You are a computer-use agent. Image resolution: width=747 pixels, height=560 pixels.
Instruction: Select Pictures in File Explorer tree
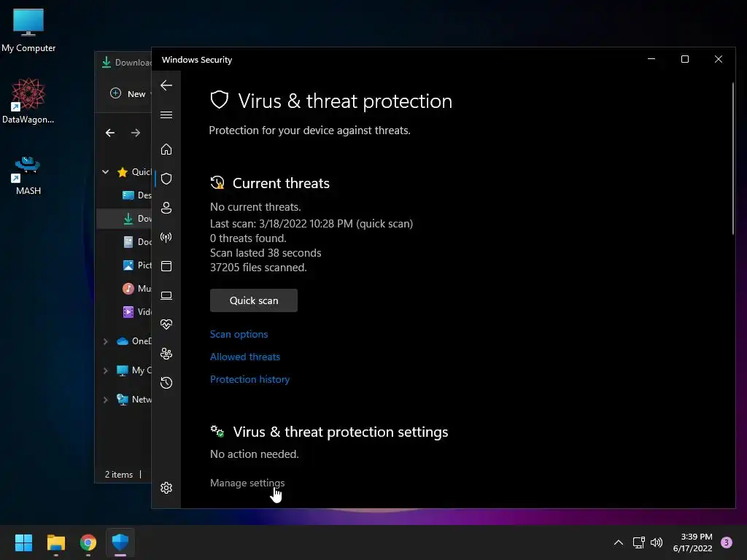136,265
